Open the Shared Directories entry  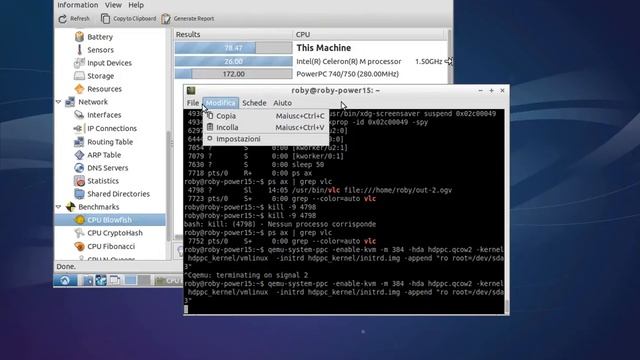click(118, 194)
